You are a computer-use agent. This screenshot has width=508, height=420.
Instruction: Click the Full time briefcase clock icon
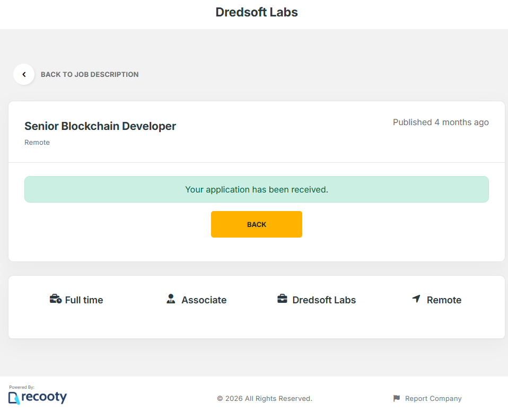(x=56, y=299)
